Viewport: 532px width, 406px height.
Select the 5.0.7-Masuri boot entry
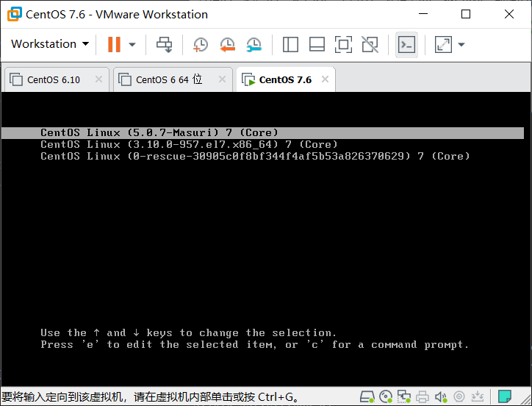(x=262, y=132)
